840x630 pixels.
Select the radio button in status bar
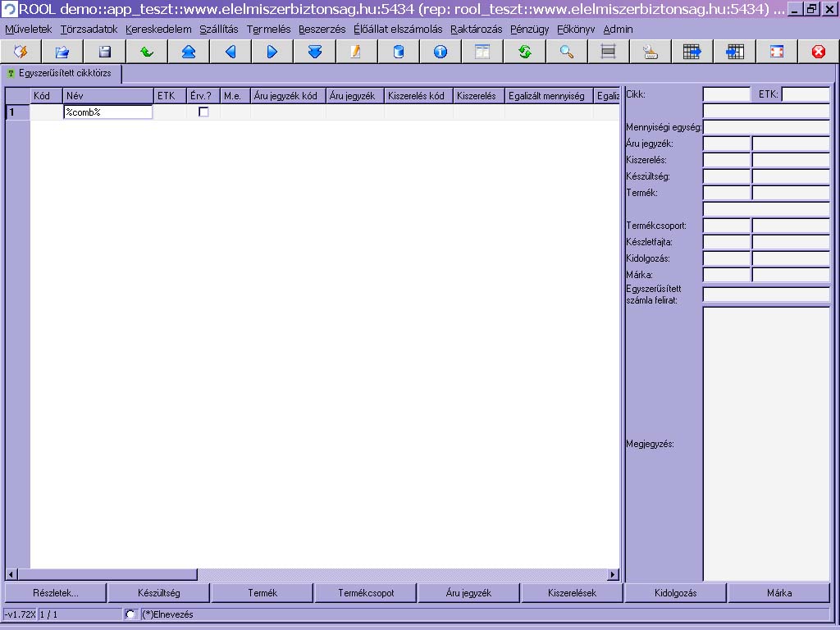tap(130, 614)
